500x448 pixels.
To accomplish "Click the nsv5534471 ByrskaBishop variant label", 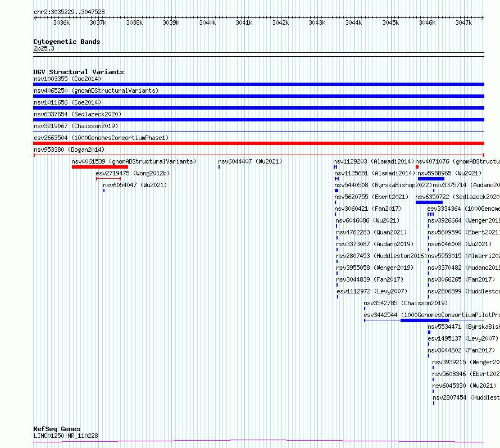I will tap(463, 327).
